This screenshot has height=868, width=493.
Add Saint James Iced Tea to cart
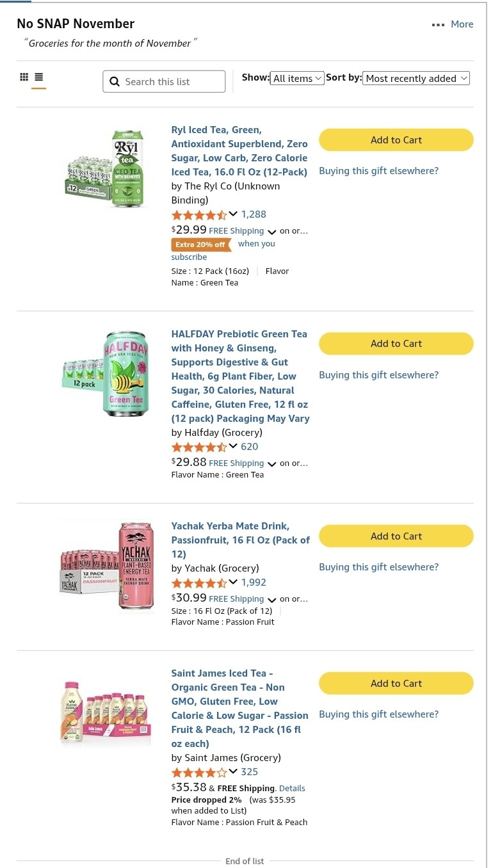(396, 683)
